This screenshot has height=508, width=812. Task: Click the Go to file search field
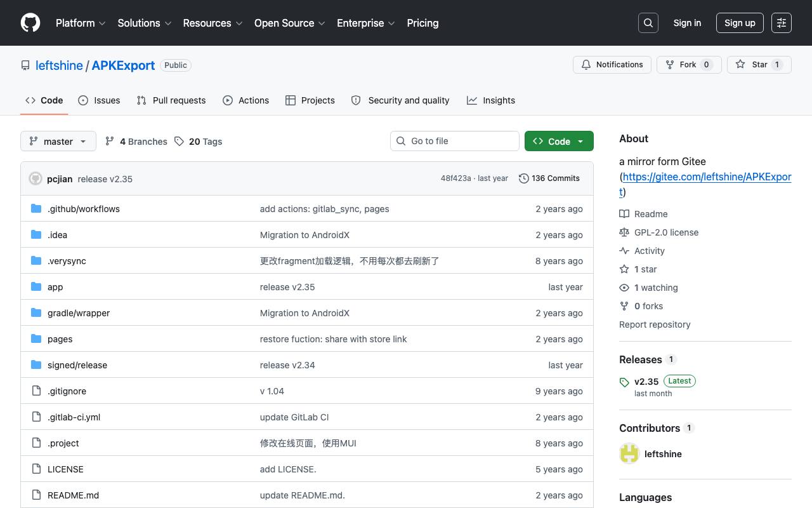(x=455, y=141)
